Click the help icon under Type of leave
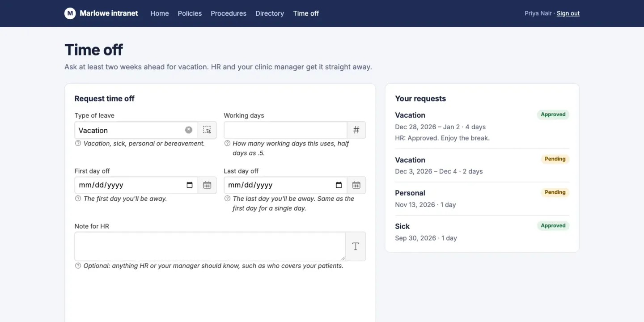 pos(78,144)
